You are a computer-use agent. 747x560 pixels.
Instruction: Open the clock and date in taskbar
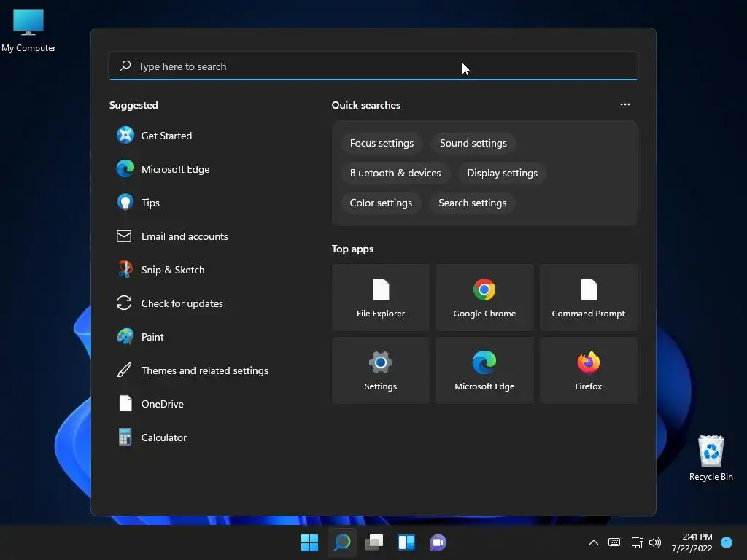[692, 542]
